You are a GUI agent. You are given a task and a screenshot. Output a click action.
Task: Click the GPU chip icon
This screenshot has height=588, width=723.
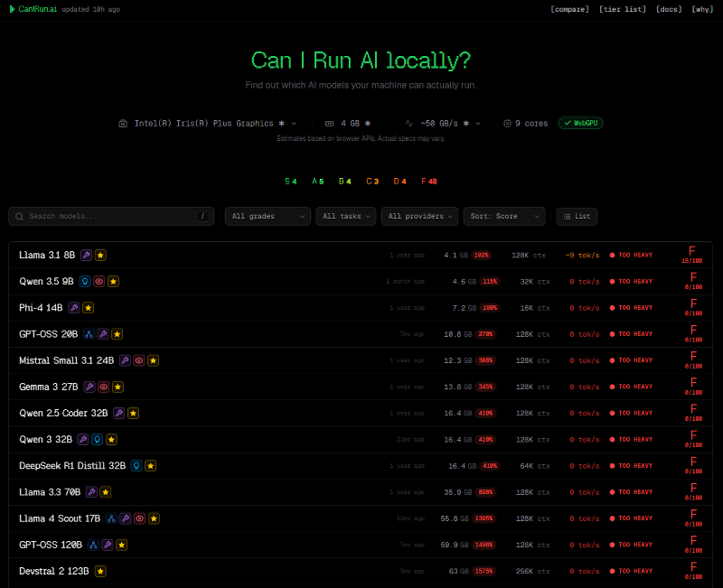tap(123, 124)
